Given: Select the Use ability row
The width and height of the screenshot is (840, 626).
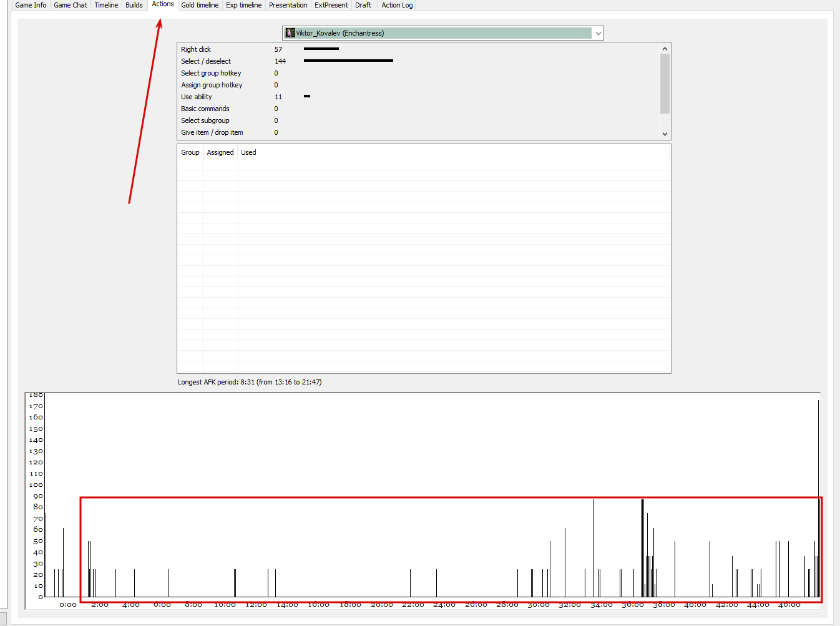Looking at the screenshot, I should point(418,97).
